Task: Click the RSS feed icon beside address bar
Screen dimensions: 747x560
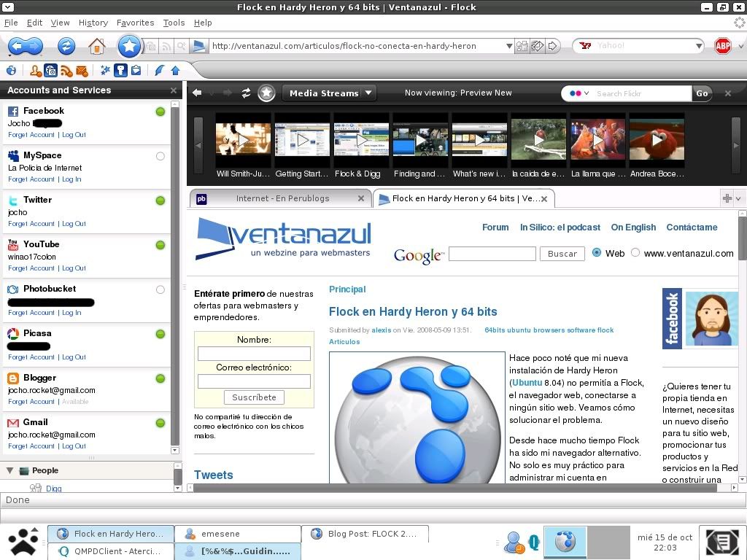Action: click(x=166, y=46)
